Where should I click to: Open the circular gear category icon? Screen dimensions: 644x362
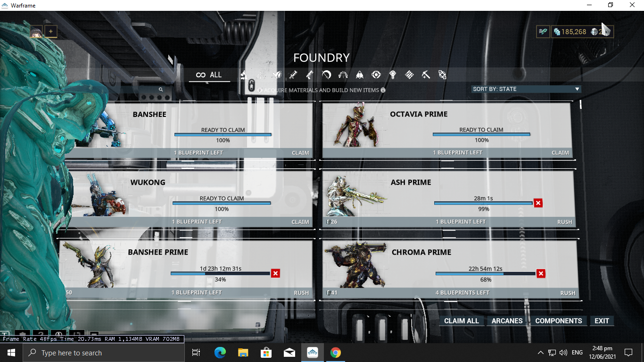(x=376, y=74)
